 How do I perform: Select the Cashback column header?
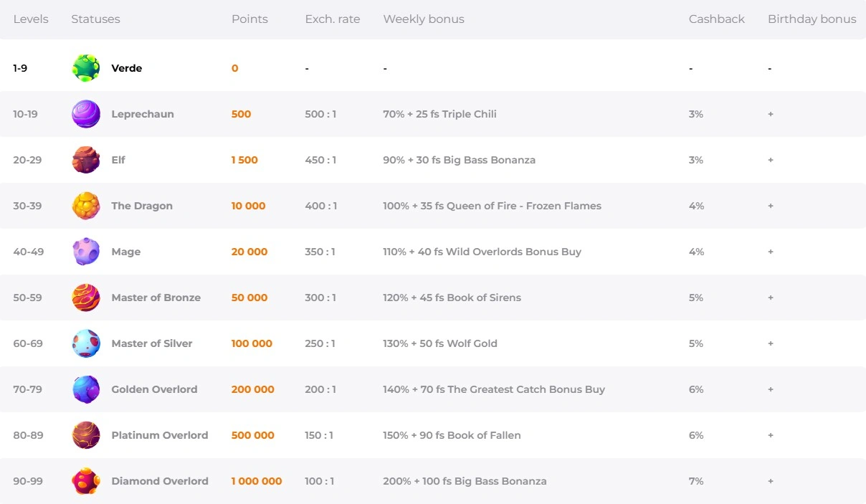pyautogui.click(x=716, y=19)
